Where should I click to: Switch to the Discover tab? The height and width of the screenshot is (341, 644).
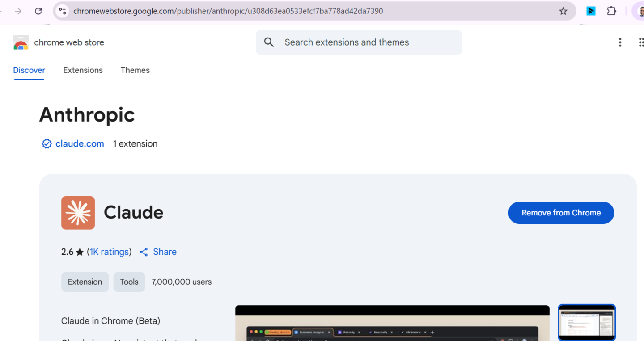click(x=29, y=70)
